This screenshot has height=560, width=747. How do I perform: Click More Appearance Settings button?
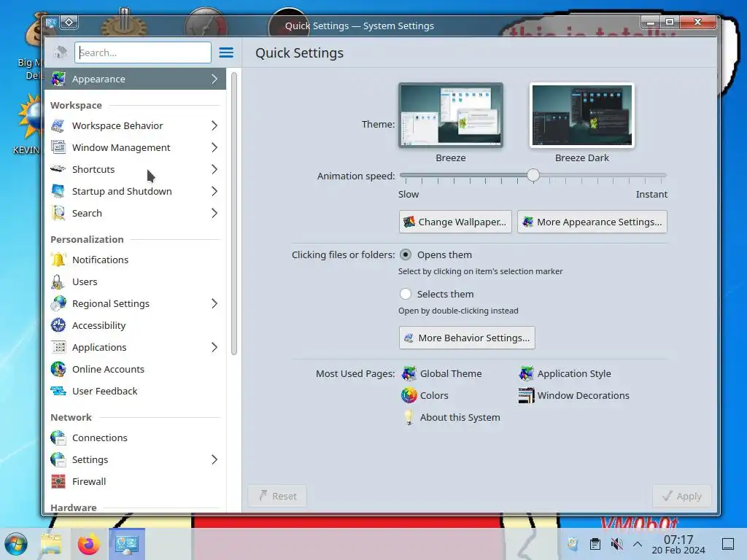592,222
